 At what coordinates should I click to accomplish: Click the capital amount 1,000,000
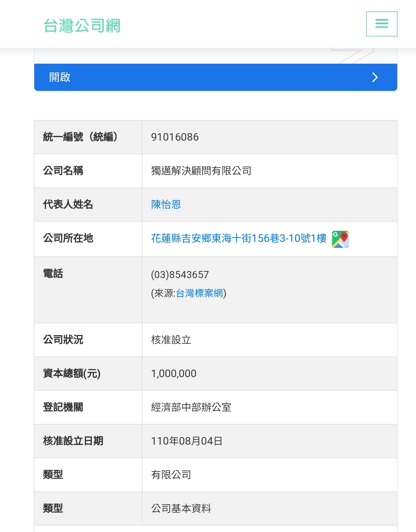[173, 374]
